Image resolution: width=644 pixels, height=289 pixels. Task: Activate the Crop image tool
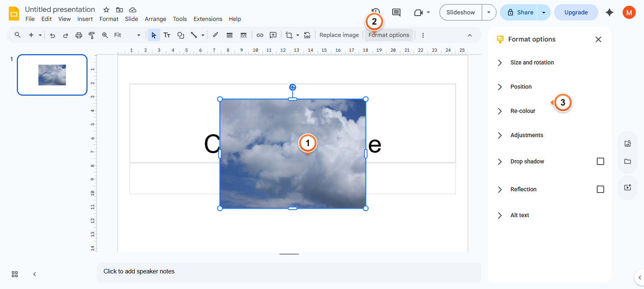click(x=289, y=35)
